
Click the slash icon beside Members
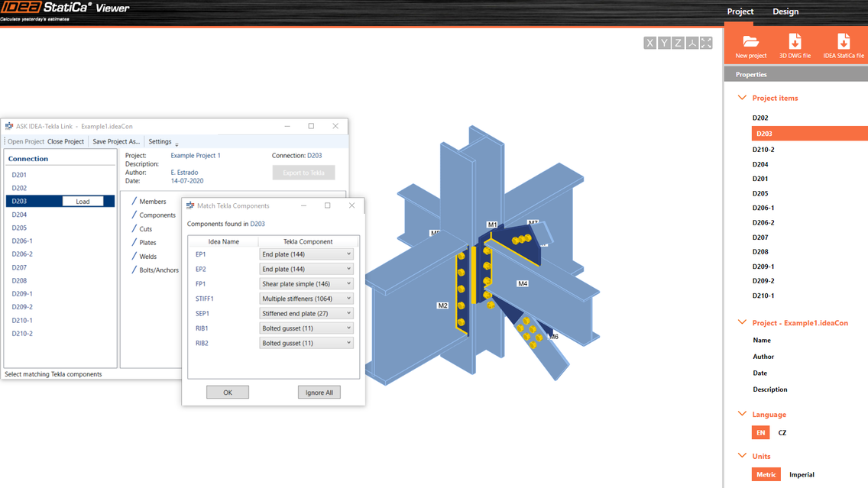[x=134, y=201]
